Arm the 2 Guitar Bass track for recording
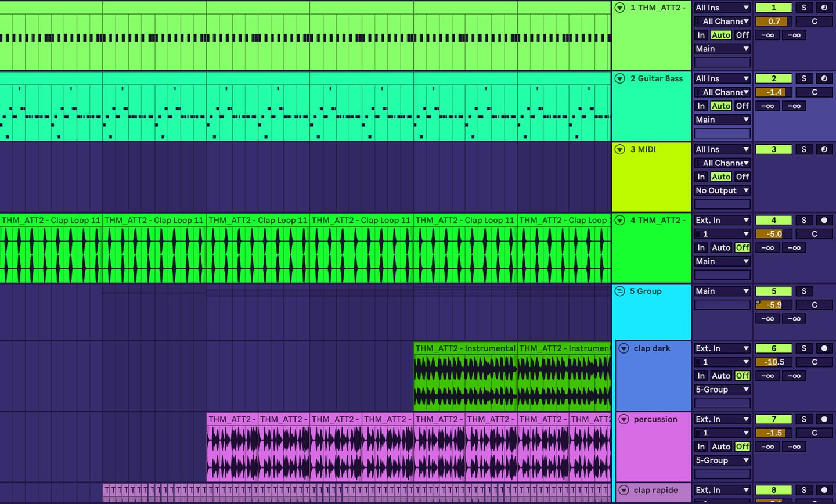Image resolution: width=836 pixels, height=504 pixels. [824, 78]
